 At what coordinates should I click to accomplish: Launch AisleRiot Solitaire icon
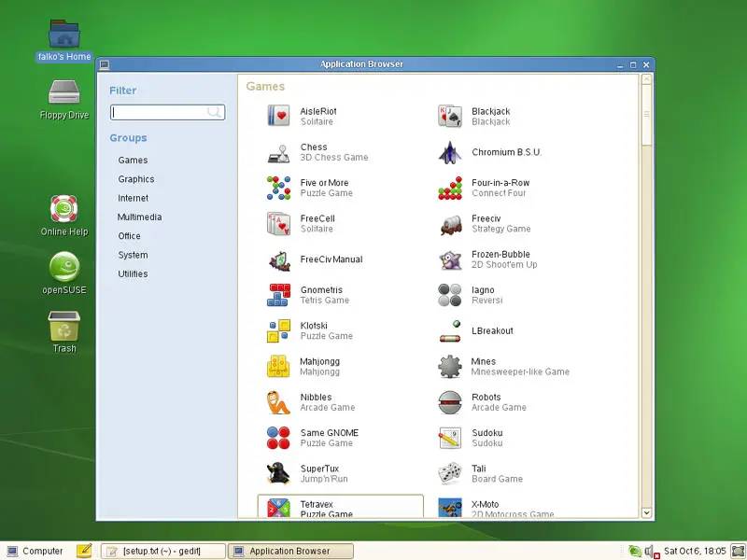coord(278,116)
